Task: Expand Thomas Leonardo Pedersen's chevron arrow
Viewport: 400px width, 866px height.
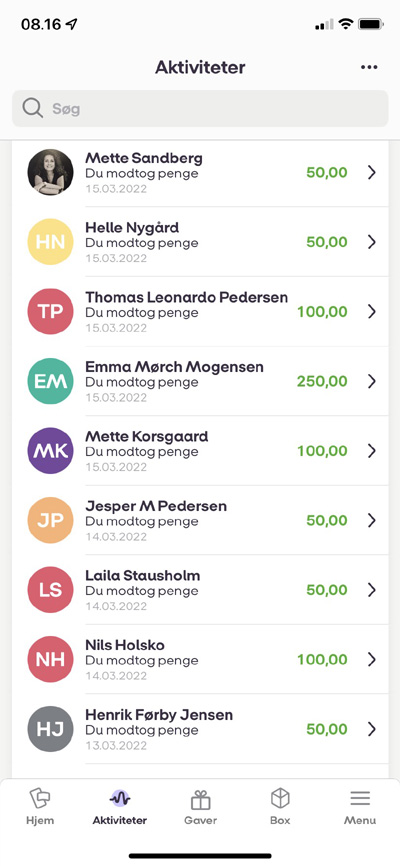Action: [372, 311]
